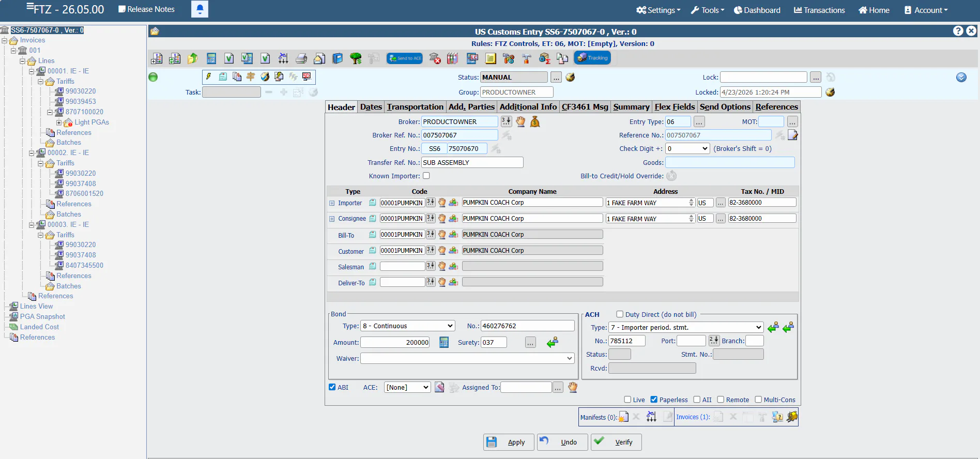Click the Send to ACE toolbar button

click(x=405, y=58)
